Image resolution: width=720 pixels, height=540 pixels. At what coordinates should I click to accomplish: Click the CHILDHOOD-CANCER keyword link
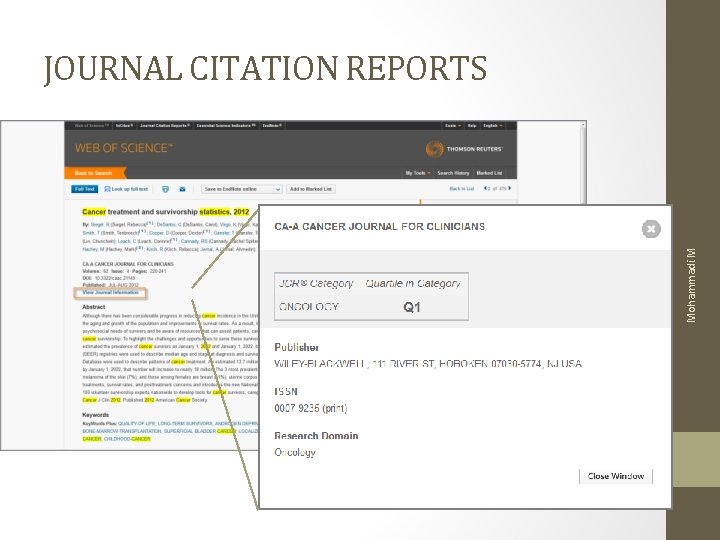[127, 439]
